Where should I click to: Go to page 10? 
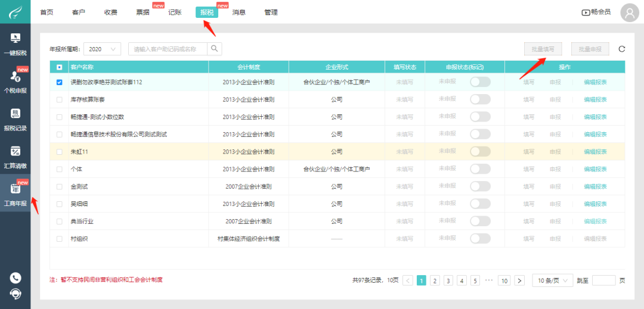click(504, 281)
